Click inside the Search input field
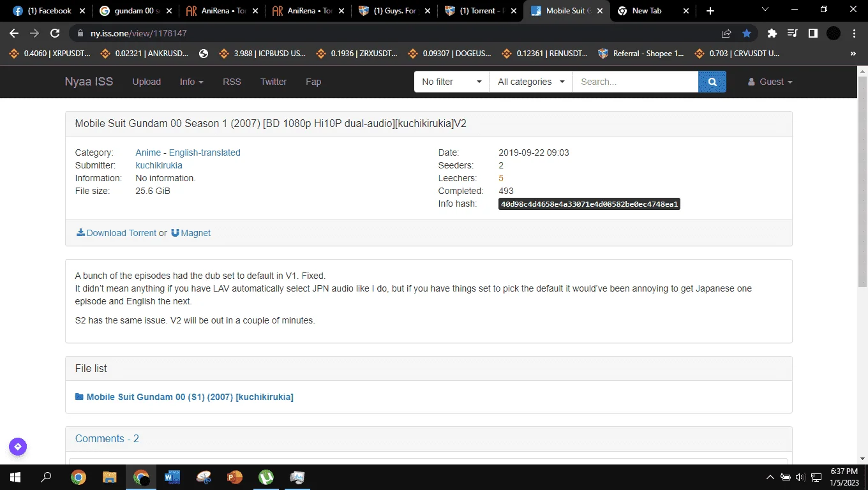Viewport: 868px width, 490px height. 635,82
